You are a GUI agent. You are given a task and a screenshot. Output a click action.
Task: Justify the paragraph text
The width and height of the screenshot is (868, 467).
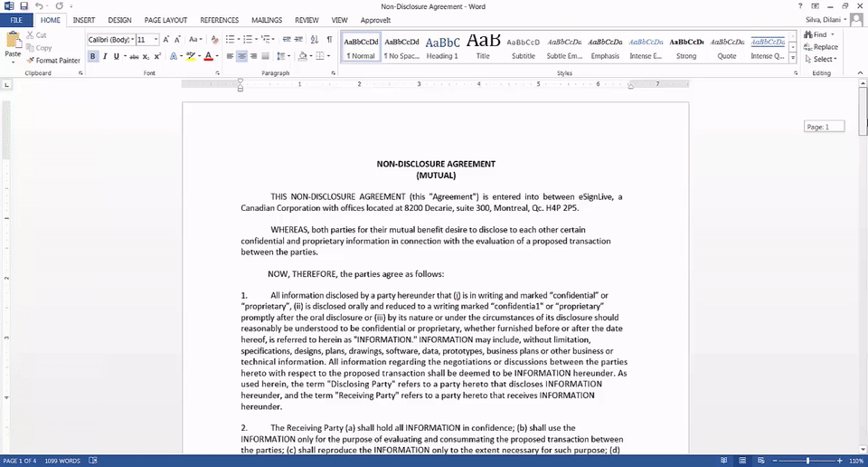[265, 56]
